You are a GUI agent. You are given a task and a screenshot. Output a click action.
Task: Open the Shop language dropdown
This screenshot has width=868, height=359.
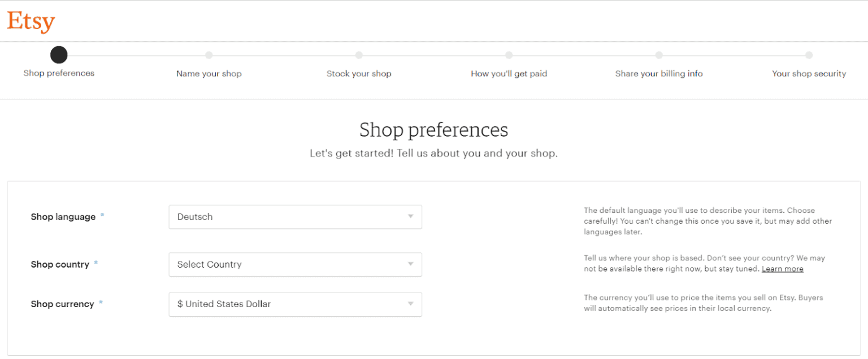pos(295,217)
